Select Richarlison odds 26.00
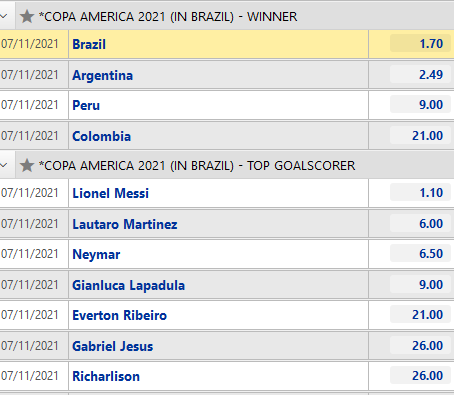The height and width of the screenshot is (395, 454). (x=420, y=375)
